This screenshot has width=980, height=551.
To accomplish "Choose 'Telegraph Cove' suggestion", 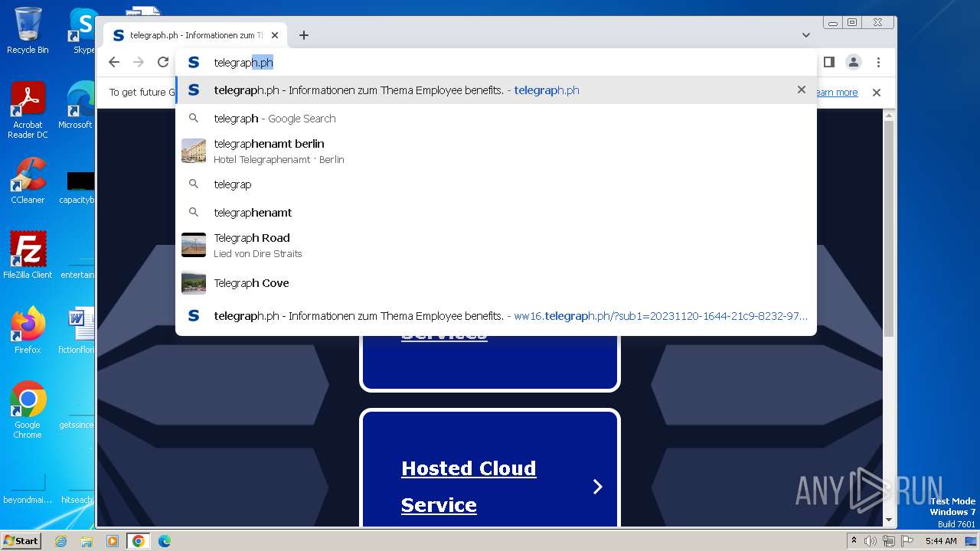I will point(496,283).
